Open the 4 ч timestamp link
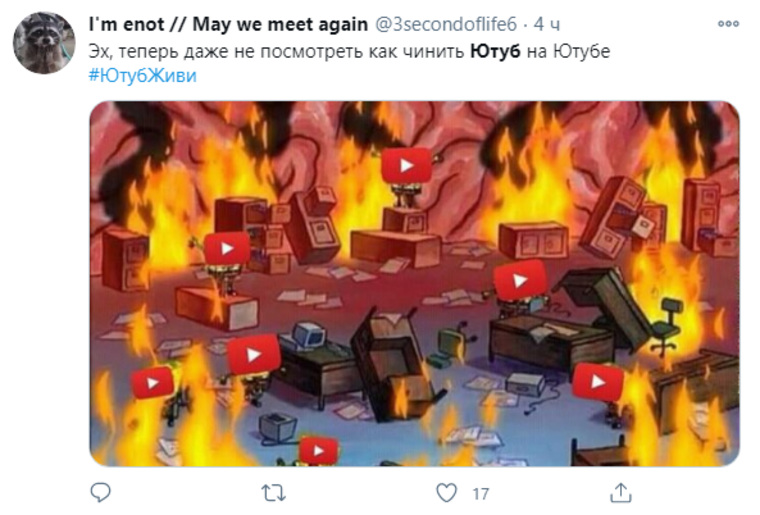This screenshot has width=760, height=515. (x=547, y=24)
